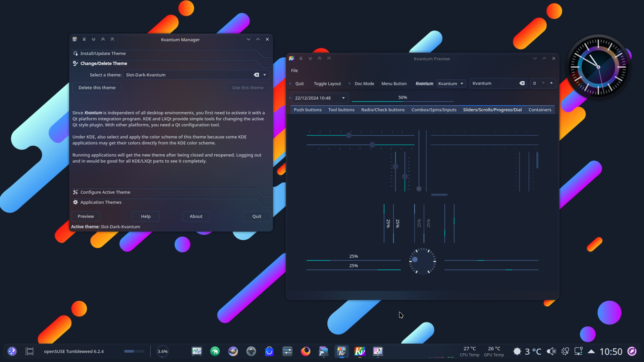Viewport: 644px width, 362px height.
Task: Increase the spin box value in Preview
Action: 551,83
